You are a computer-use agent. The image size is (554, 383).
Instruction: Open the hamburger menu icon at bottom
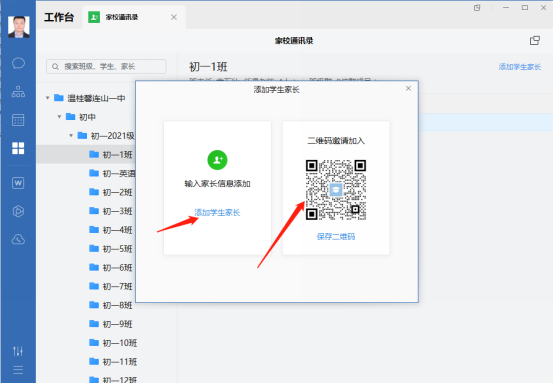click(18, 370)
